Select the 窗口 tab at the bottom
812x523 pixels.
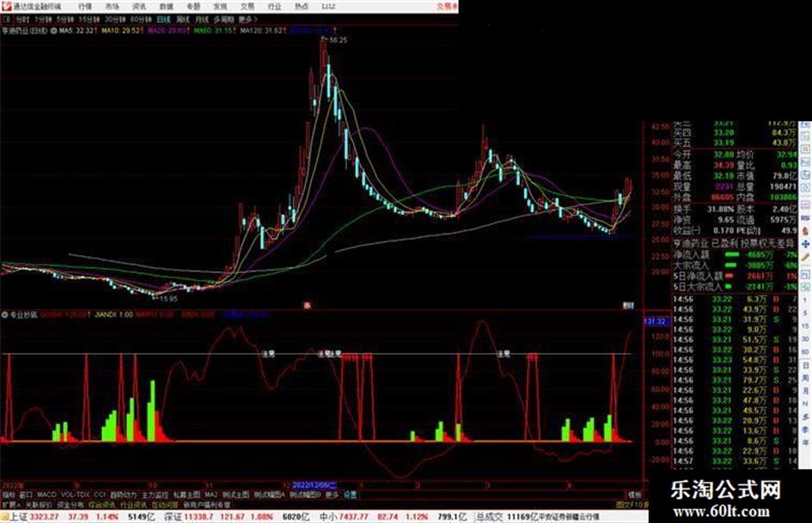click(x=26, y=495)
